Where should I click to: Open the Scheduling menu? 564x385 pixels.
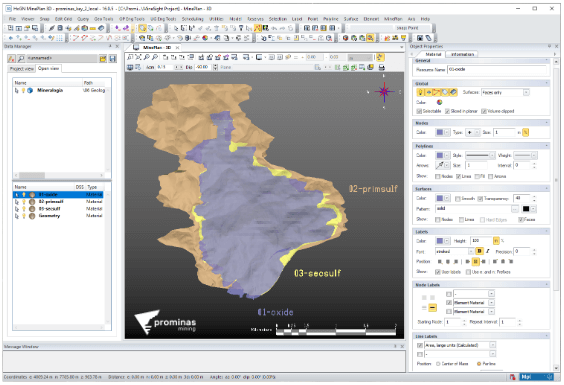192,19
